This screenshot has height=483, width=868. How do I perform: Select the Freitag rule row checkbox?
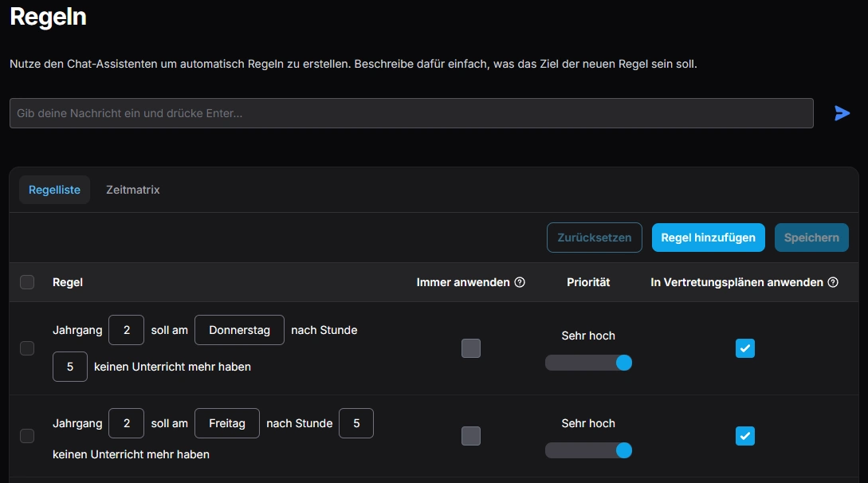click(x=27, y=436)
